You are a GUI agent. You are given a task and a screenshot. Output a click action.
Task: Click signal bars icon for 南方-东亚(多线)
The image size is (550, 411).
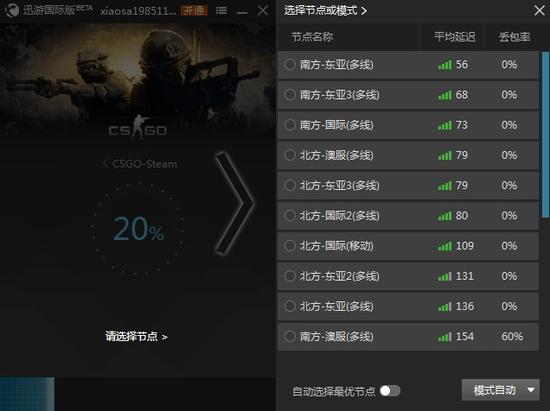pos(445,65)
